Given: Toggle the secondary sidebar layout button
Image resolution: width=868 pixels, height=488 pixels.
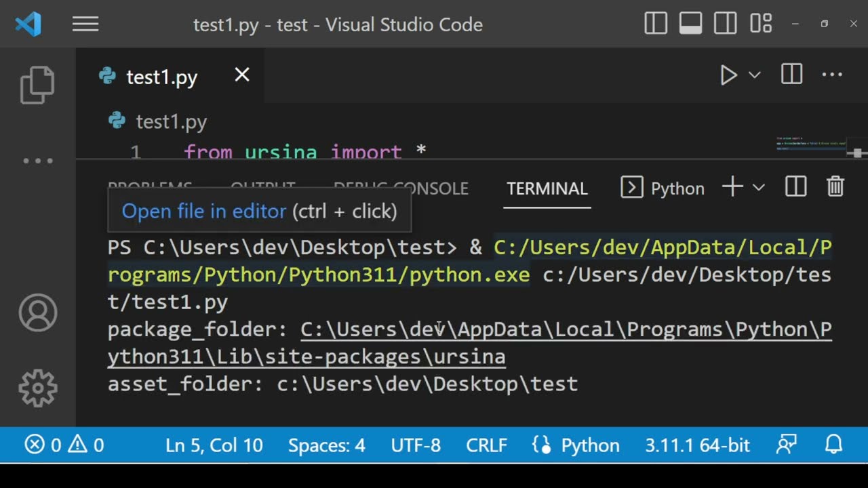Looking at the screenshot, I should [x=726, y=24].
